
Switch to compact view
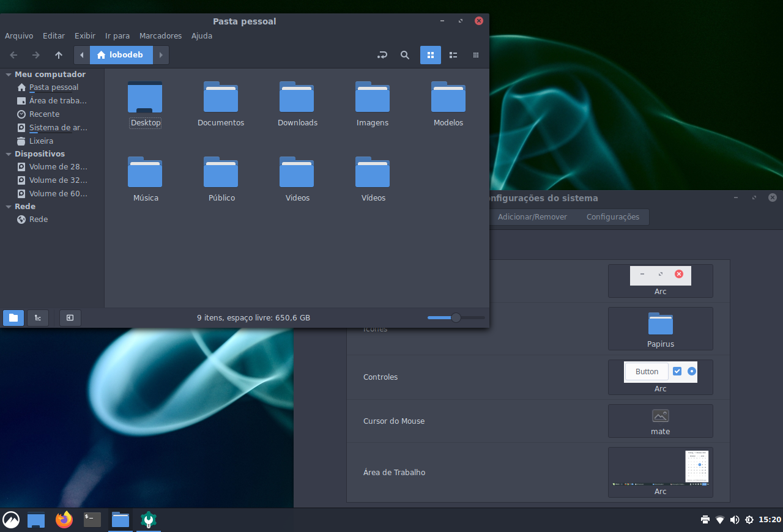(x=475, y=55)
